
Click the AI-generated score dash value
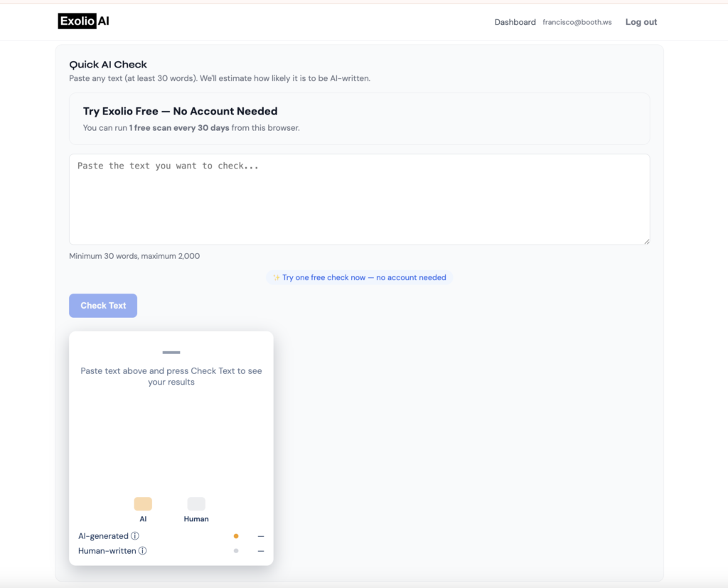click(x=261, y=536)
